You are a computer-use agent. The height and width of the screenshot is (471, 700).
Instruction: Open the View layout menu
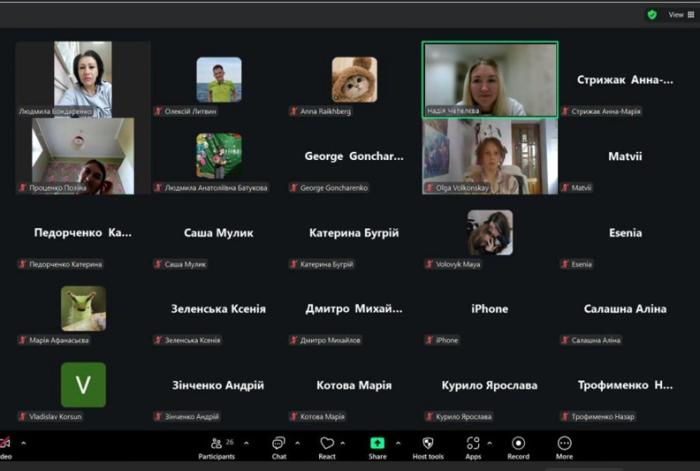(677, 15)
